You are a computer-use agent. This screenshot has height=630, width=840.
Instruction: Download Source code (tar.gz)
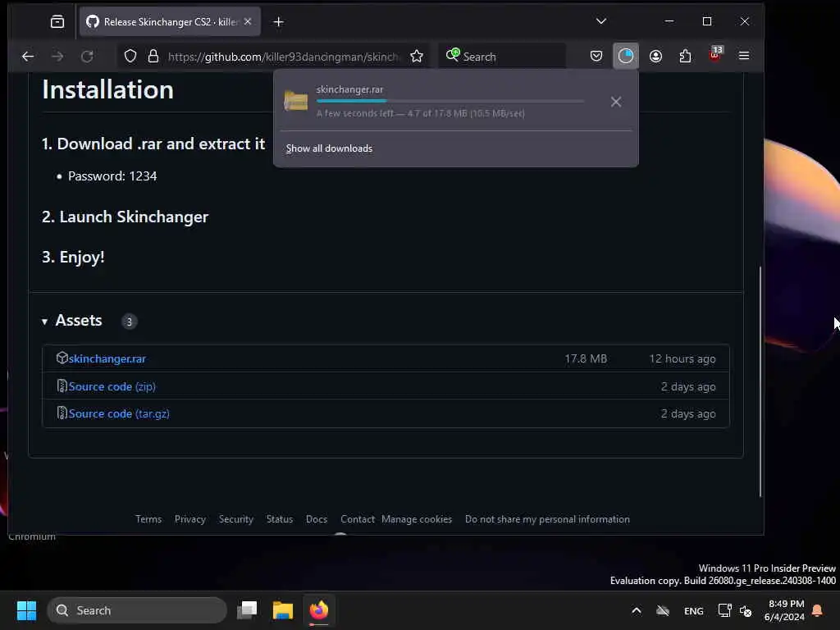pyautogui.click(x=119, y=413)
